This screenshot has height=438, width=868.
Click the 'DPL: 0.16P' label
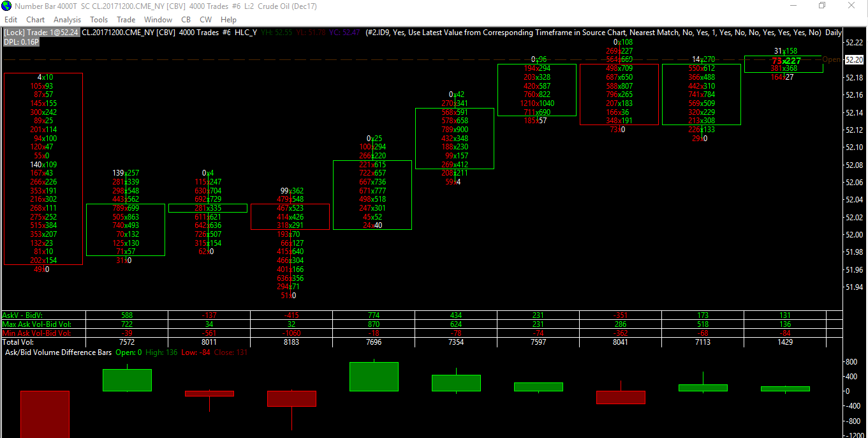click(x=21, y=42)
